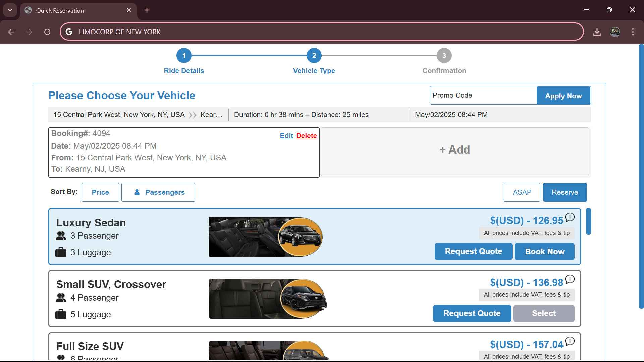Screen dimensions: 644x362
Task: Click the To: Kearny, NJ, USA line
Action: [x=88, y=169]
